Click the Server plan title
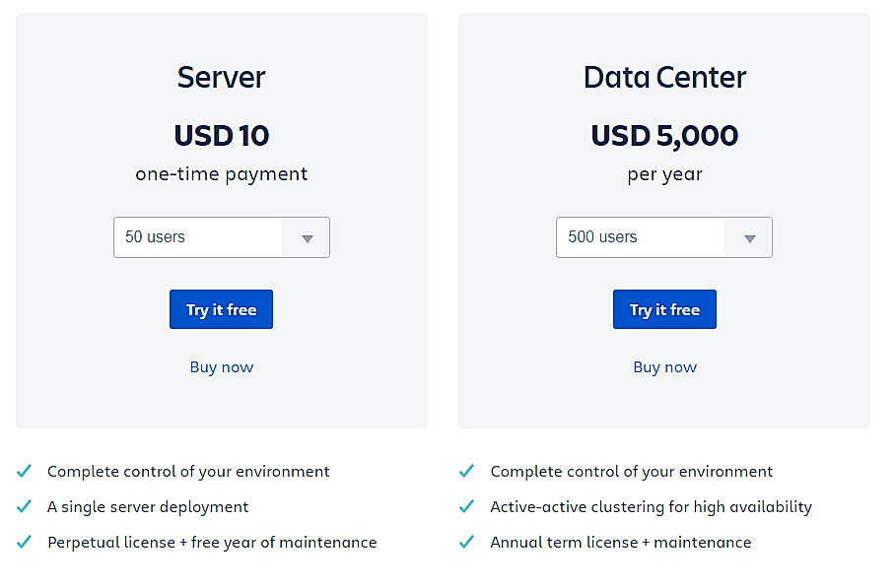Viewport: 896px width, 588px height. tap(221, 77)
